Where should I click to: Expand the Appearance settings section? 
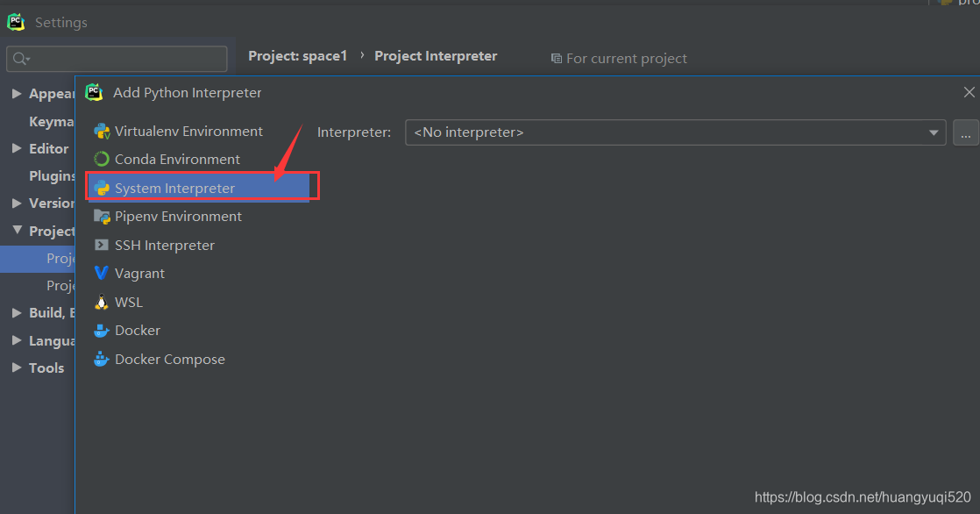coord(16,93)
